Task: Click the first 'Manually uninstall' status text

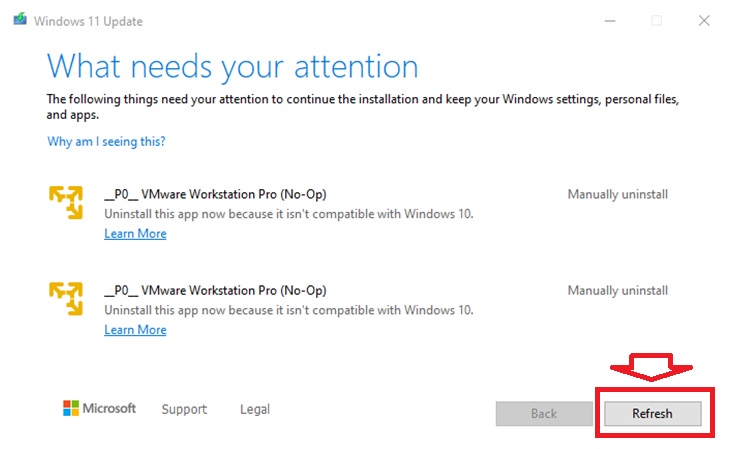Action: click(618, 194)
